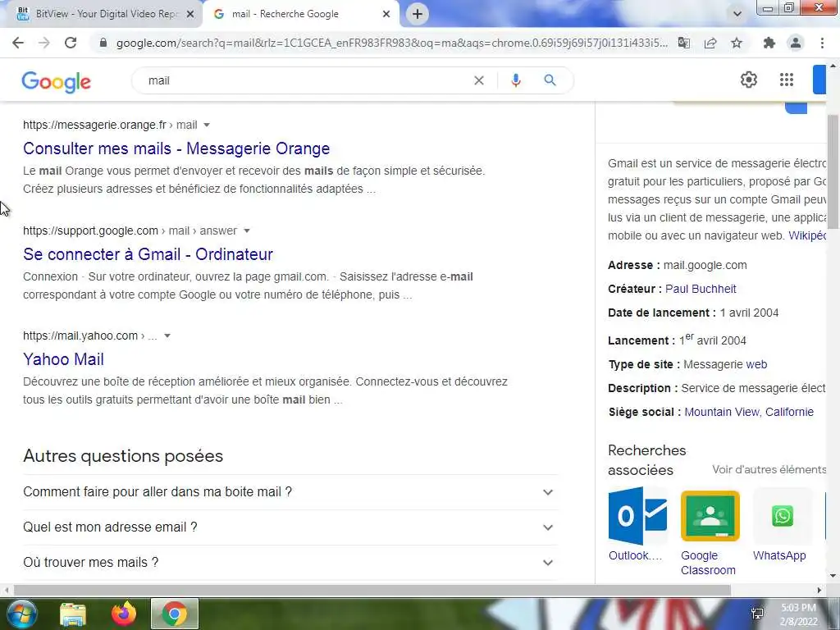Expand the support.google.com result options arrow
This screenshot has width=840, height=630.
tap(246, 231)
